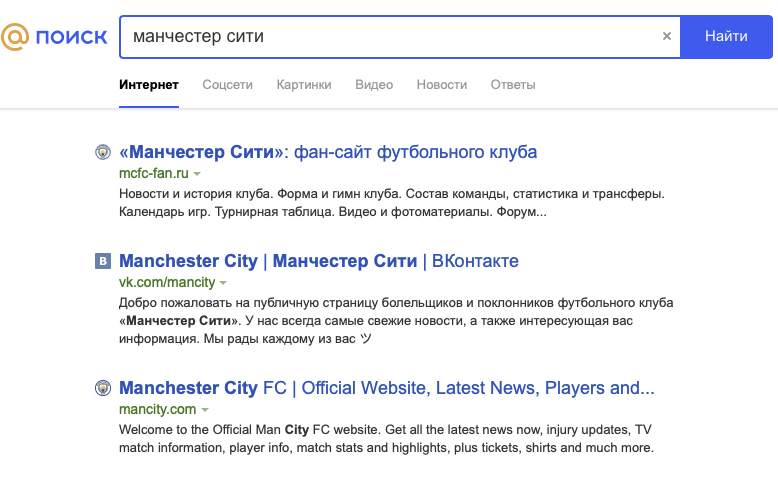Click the VKontakte favicon icon
This screenshot has height=491, width=778.
click(102, 262)
